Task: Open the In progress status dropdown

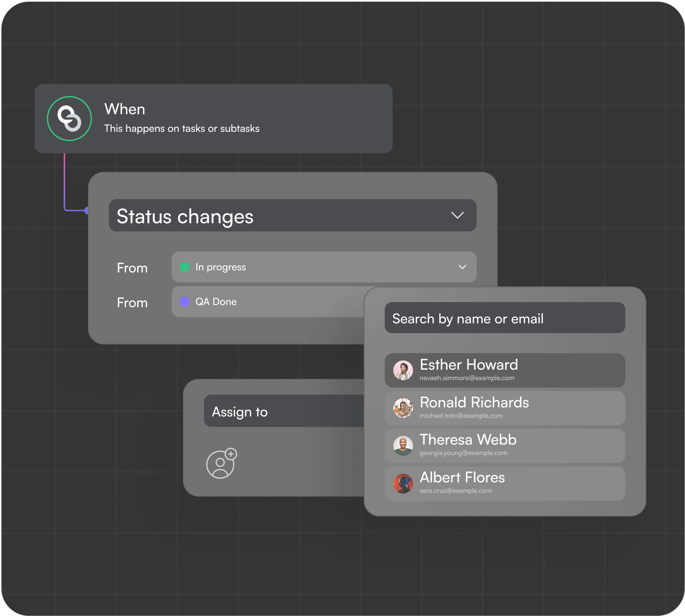Action: [x=462, y=267]
